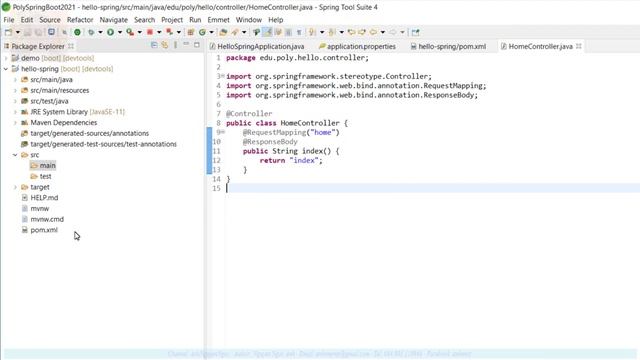Expand the demo project node
The height and width of the screenshot is (360, 640).
[x=6, y=58]
